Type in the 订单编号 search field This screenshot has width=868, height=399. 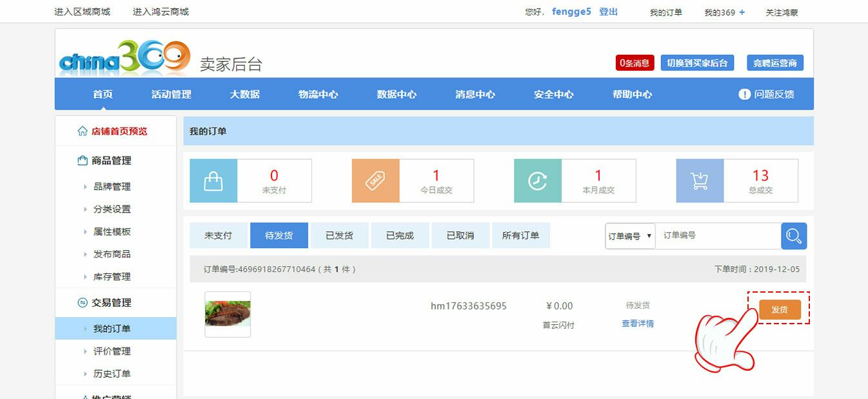(x=717, y=236)
